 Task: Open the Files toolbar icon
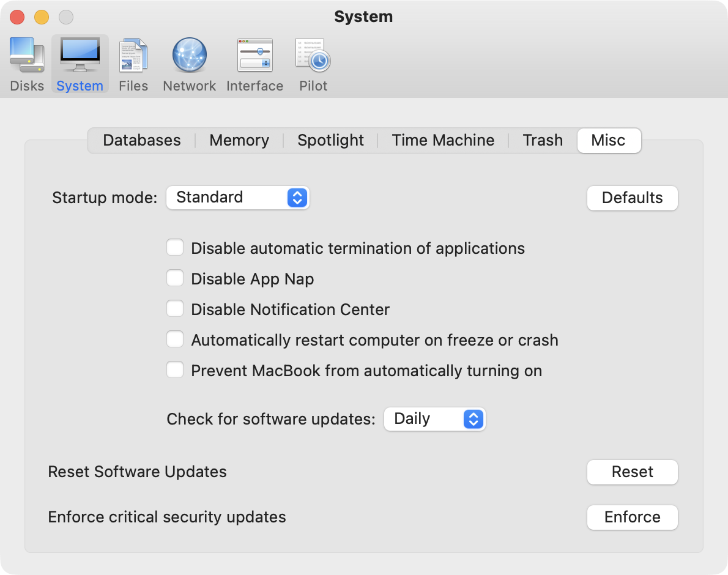pyautogui.click(x=133, y=56)
